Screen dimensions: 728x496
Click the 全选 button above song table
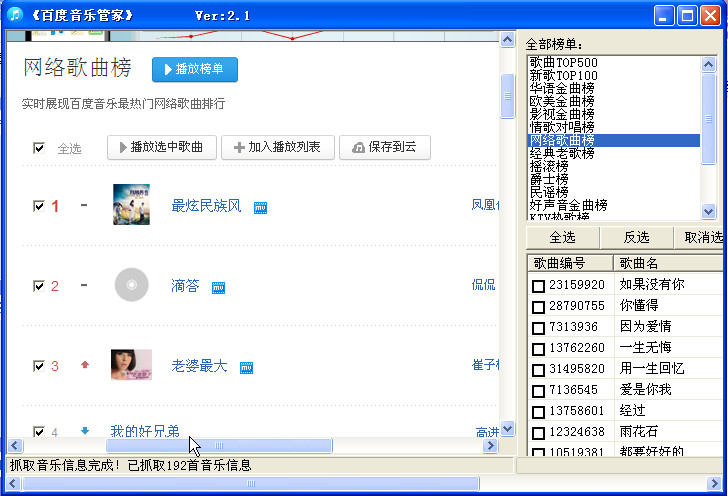coord(563,237)
